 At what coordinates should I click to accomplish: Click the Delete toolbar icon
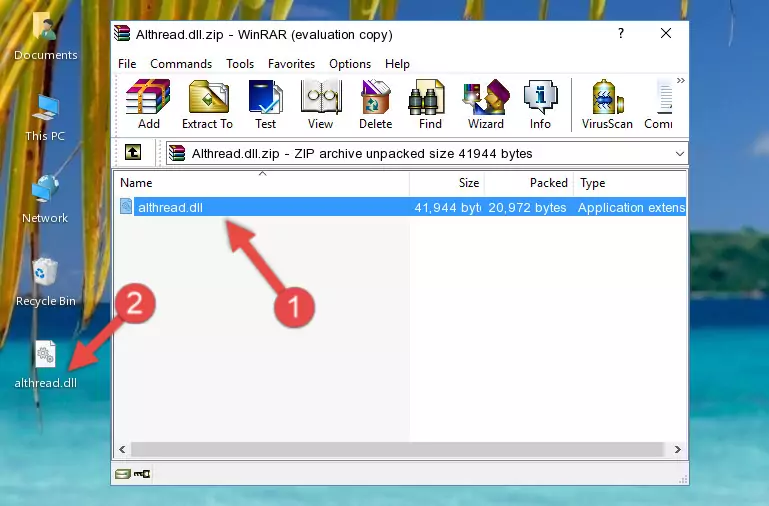click(x=375, y=104)
